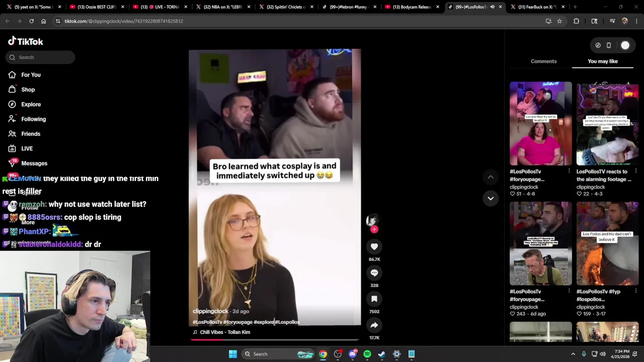Click the TikTok search field
The height and width of the screenshot is (362, 644).
pyautogui.click(x=41, y=57)
